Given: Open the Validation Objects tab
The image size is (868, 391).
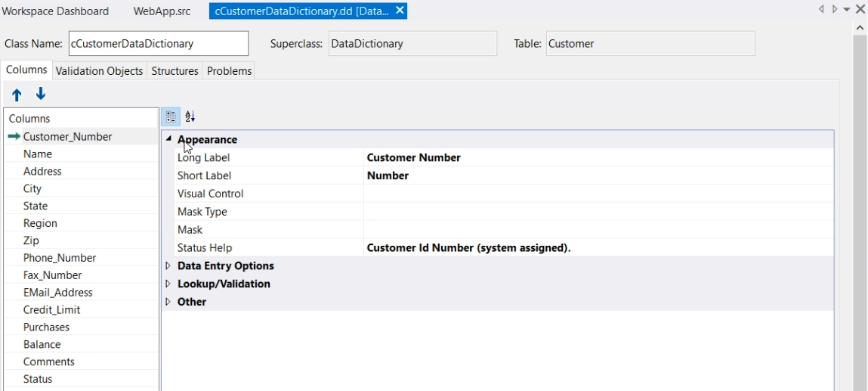Looking at the screenshot, I should pyautogui.click(x=99, y=71).
